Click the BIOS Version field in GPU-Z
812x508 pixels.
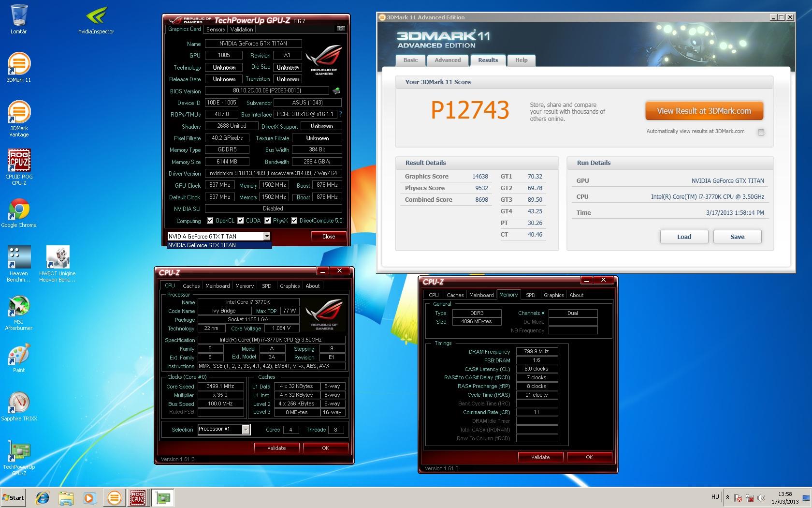coord(267,90)
